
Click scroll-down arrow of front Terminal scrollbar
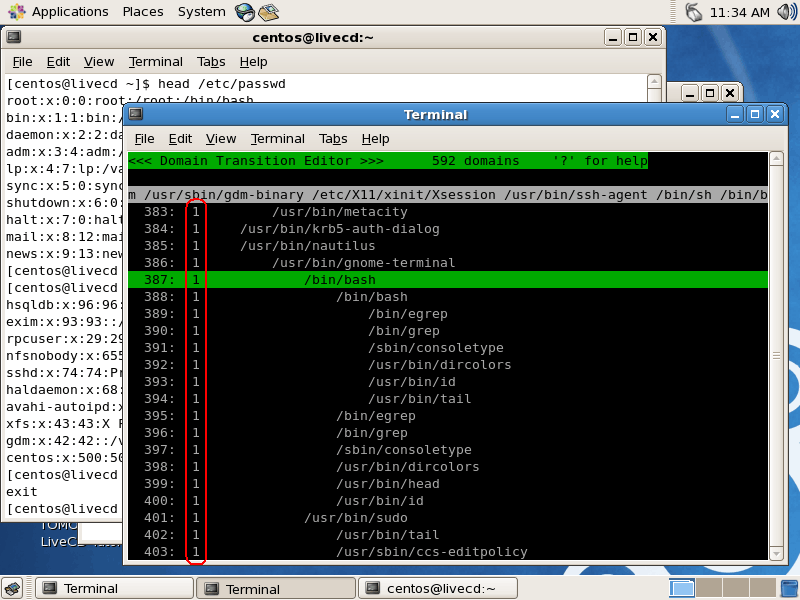(776, 553)
